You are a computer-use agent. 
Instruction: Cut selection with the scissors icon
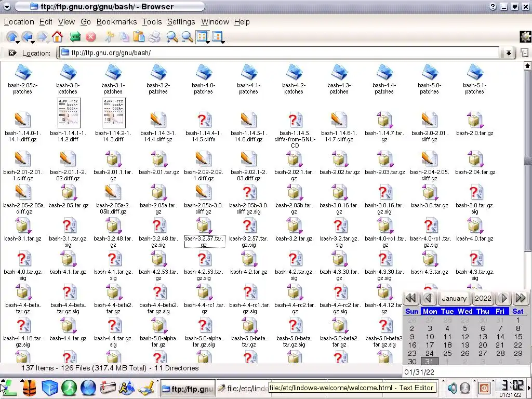pos(109,37)
